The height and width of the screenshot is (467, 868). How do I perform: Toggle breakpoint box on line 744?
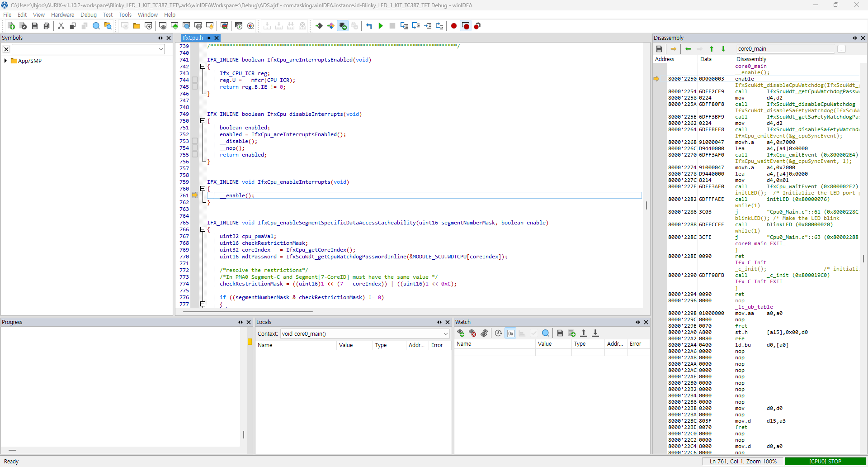tap(195, 80)
